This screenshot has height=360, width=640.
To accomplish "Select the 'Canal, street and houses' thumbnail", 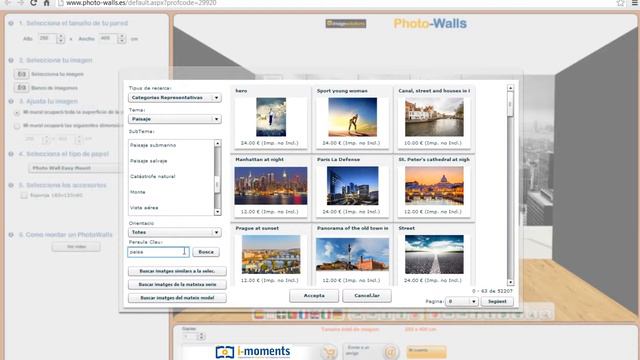I will 434,117.
